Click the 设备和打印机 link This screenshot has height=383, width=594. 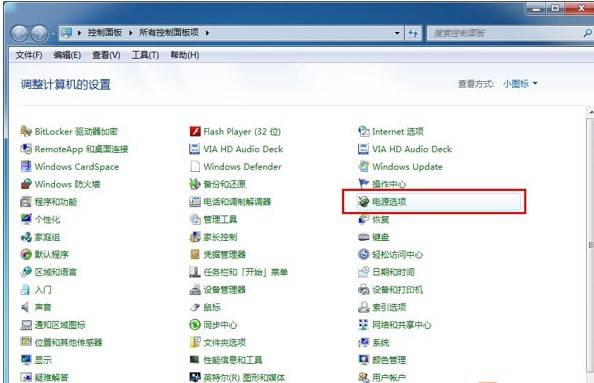[x=398, y=290]
